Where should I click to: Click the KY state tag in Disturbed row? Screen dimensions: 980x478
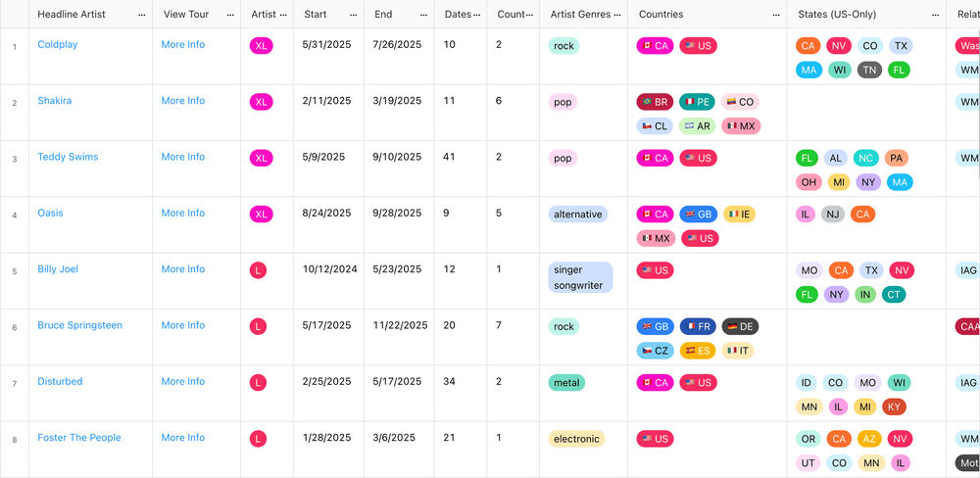click(894, 406)
